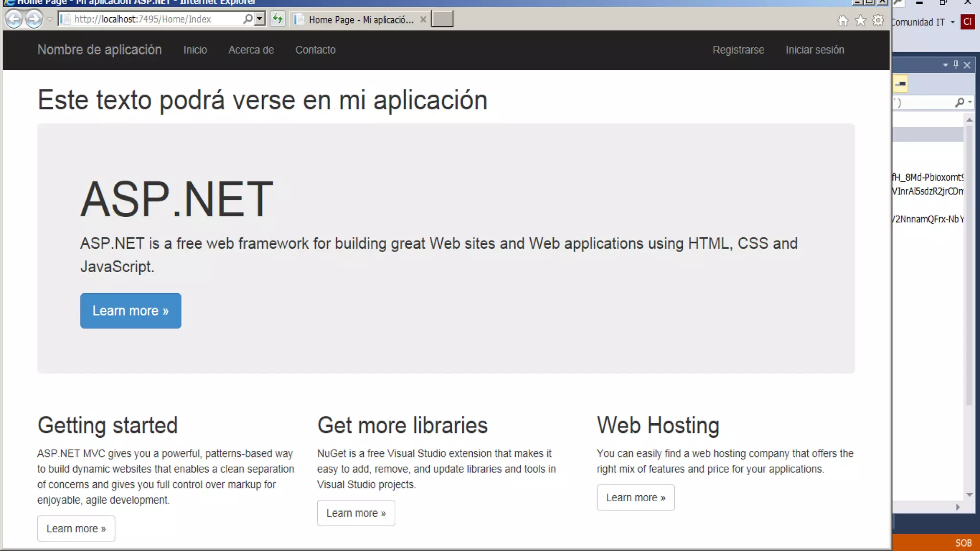Click the browser Forward arrow button
The width and height of the screenshot is (980, 551).
click(34, 19)
